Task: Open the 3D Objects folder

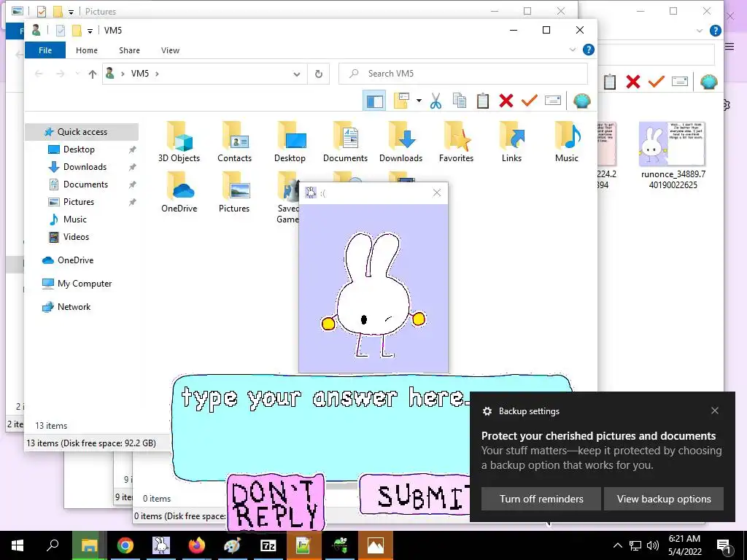Action: coord(179,142)
